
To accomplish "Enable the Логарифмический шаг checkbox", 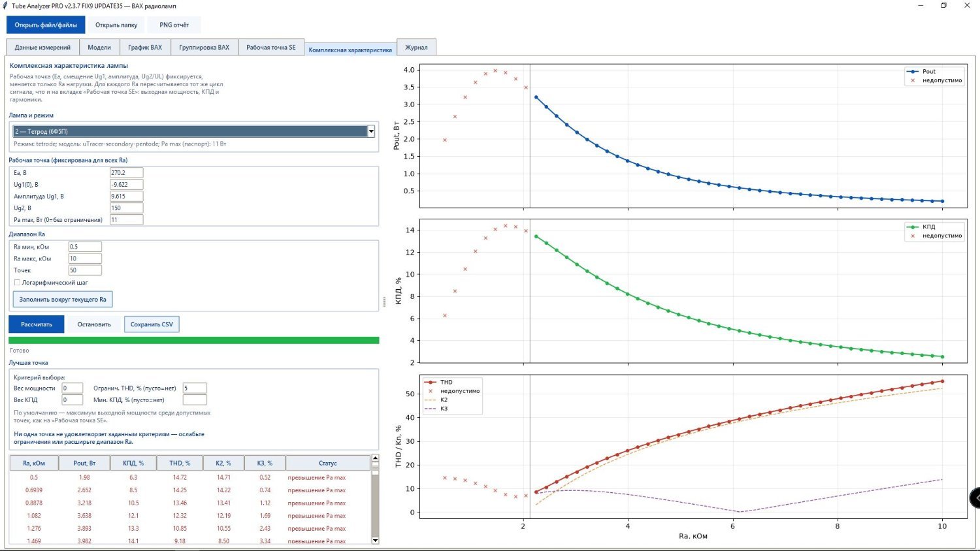I will point(17,283).
